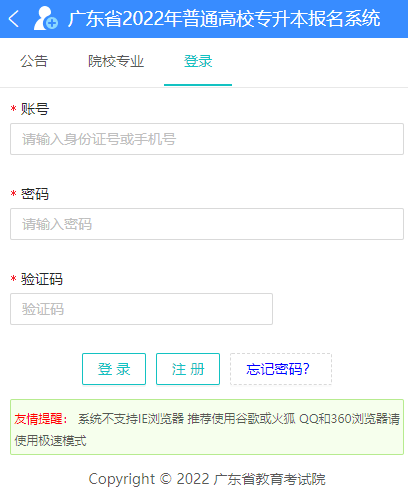The width and height of the screenshot is (408, 497).
Task: Click the 验证码 field label
Action: [x=42, y=279]
